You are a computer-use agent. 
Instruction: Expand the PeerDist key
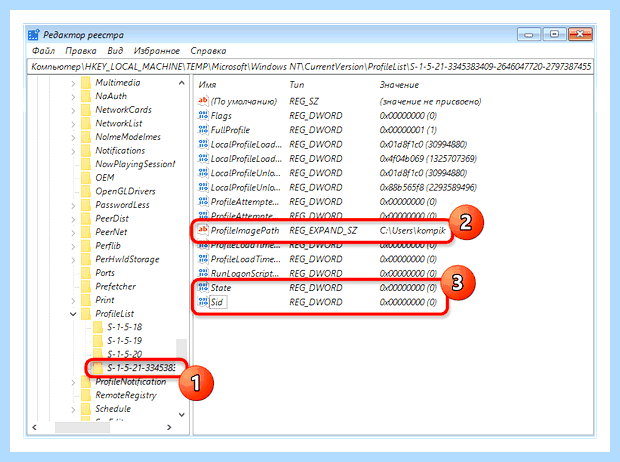click(73, 219)
